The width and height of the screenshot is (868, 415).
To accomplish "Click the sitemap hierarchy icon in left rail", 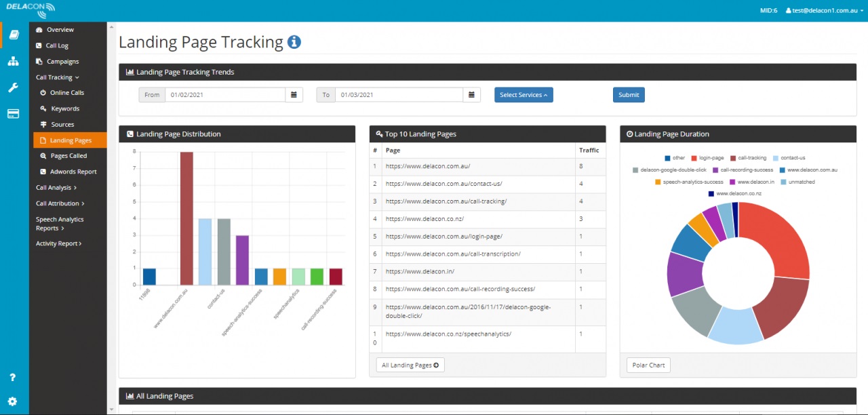I will (14, 62).
